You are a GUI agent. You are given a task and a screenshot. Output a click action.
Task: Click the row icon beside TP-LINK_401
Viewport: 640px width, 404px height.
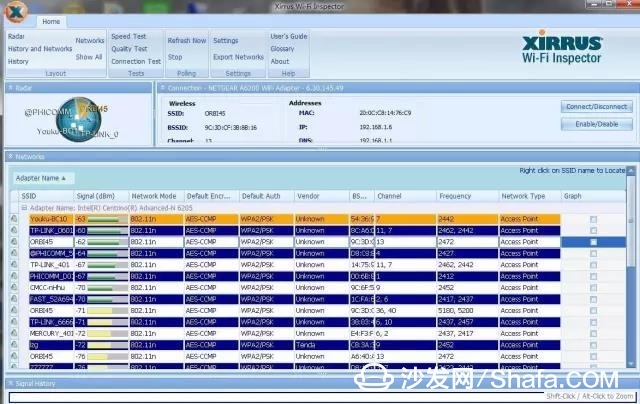click(14, 264)
